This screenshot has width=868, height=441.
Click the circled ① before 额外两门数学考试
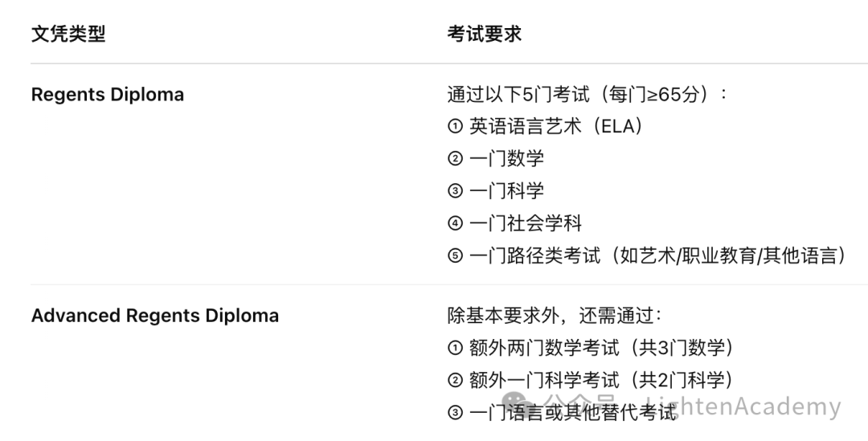[455, 349]
